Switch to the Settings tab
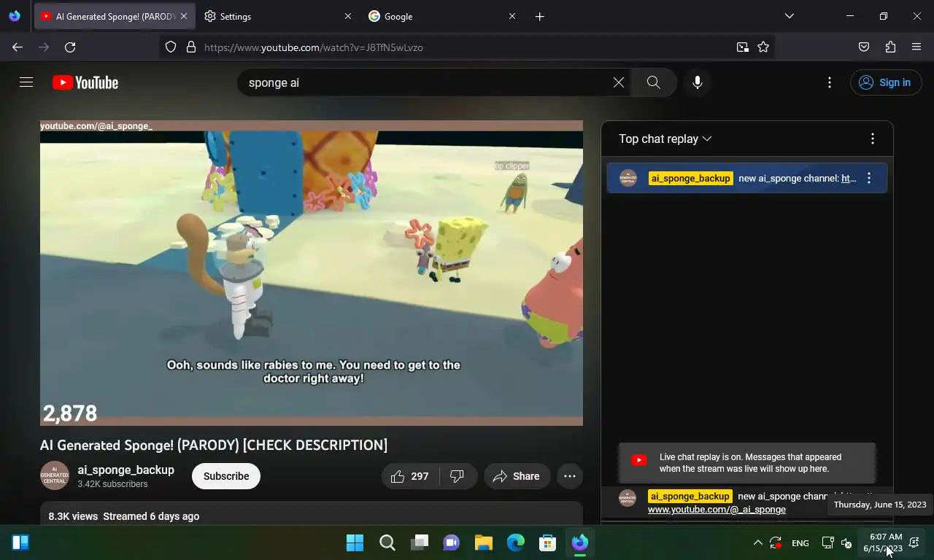 pos(277,16)
